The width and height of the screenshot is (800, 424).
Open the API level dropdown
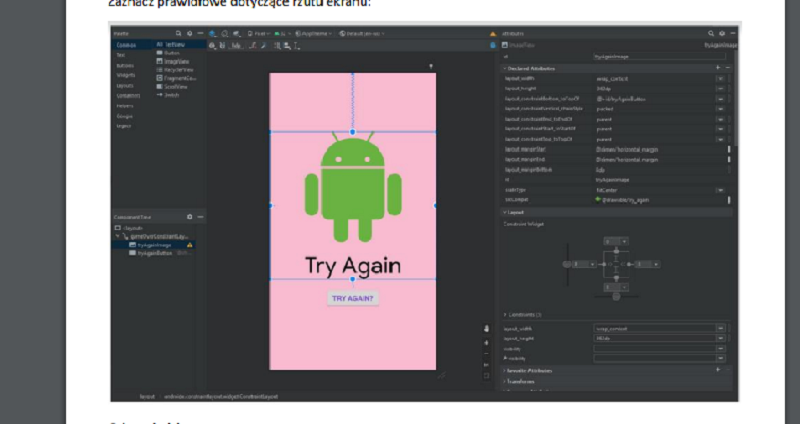point(283,34)
